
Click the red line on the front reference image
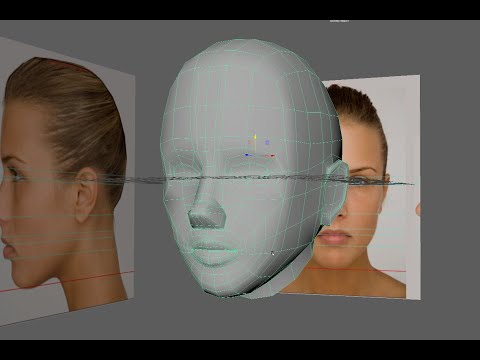tap(356, 269)
